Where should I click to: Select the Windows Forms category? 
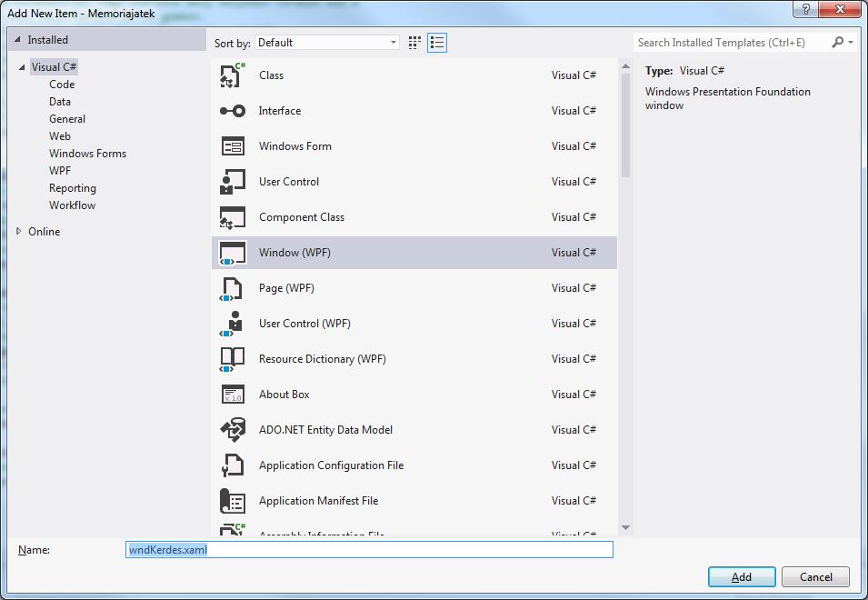click(x=87, y=154)
